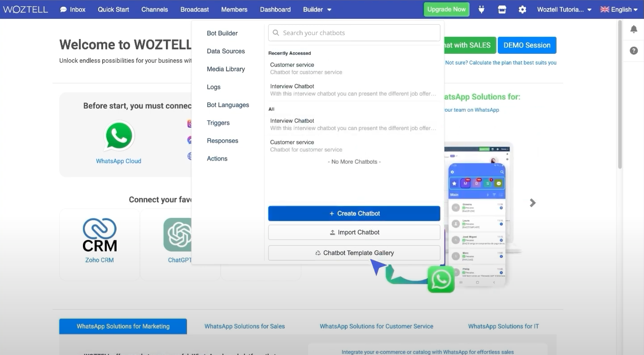
Task: Click Chat with SALES button
Action: coord(470,45)
